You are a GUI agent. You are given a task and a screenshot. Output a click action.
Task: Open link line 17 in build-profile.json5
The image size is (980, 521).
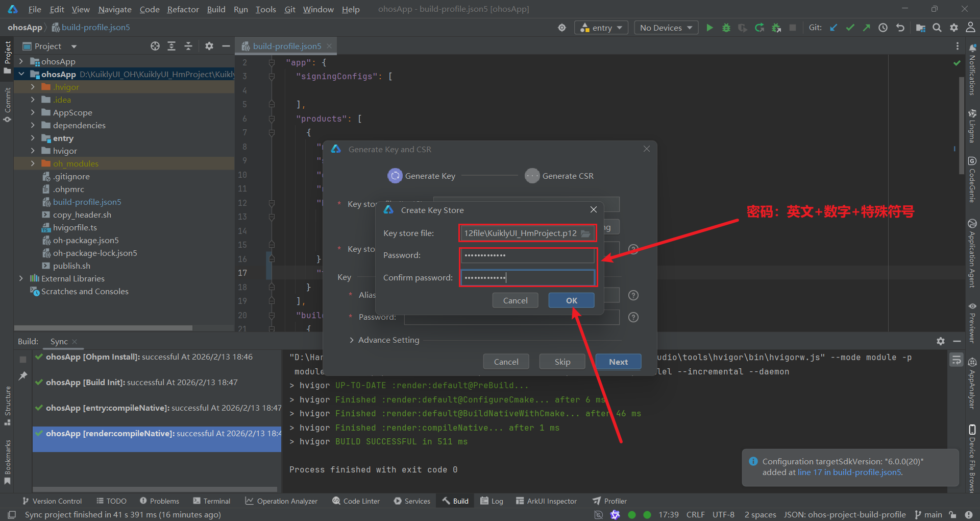click(849, 472)
